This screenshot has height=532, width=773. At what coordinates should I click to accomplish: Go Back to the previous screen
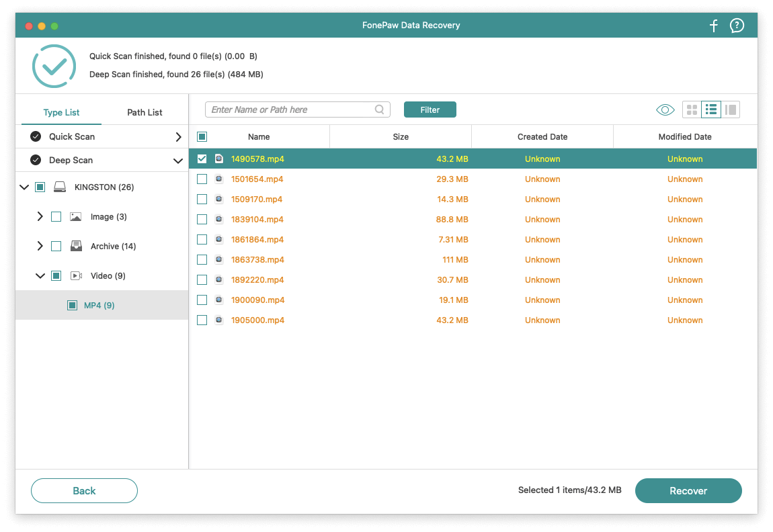pyautogui.click(x=84, y=490)
